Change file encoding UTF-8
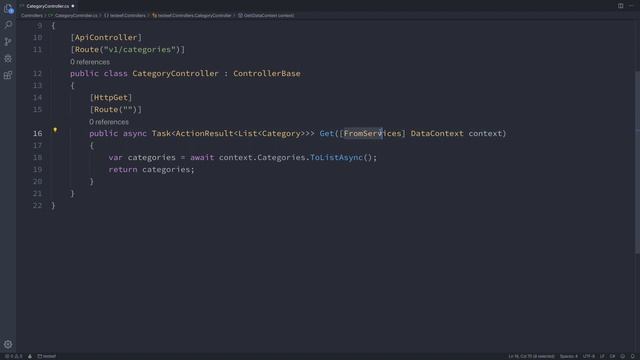This screenshot has height=360, width=640. (589, 356)
